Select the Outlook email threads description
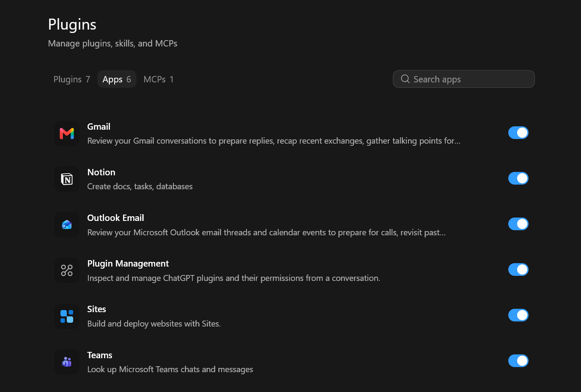581x392 pixels. point(266,232)
